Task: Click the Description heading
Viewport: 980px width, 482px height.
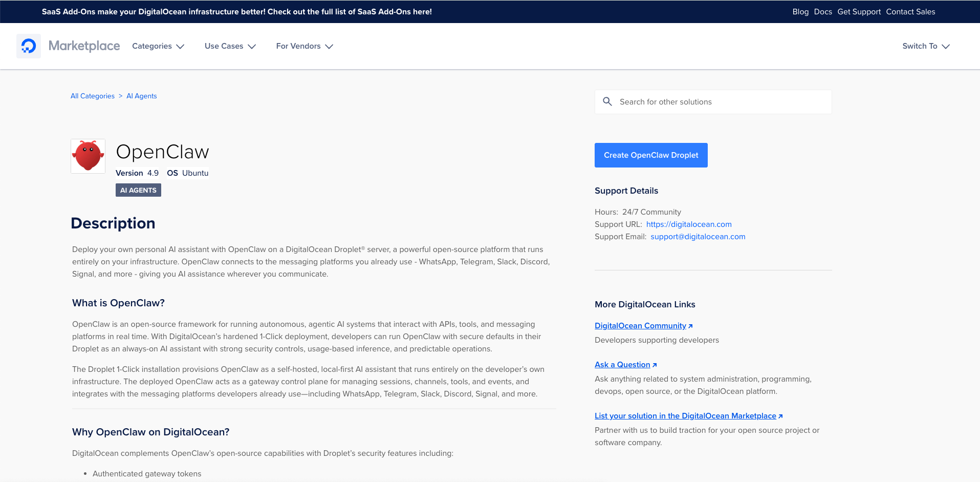Action: pyautogui.click(x=113, y=223)
